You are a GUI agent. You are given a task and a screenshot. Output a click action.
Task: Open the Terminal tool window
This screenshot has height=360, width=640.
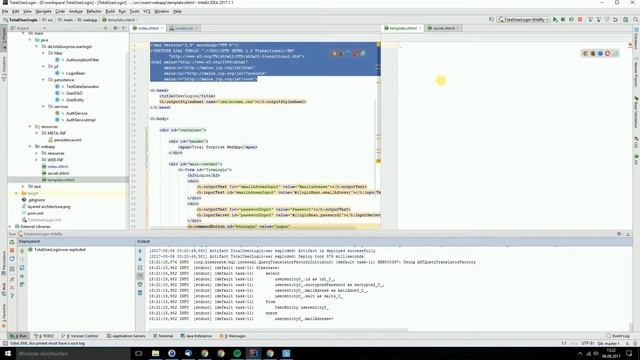pyautogui.click(x=163, y=336)
